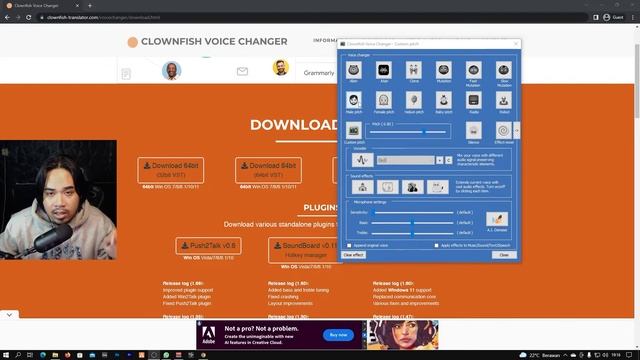
Task: Adjust the microphone Sensitivity slider
Action: pos(412,213)
